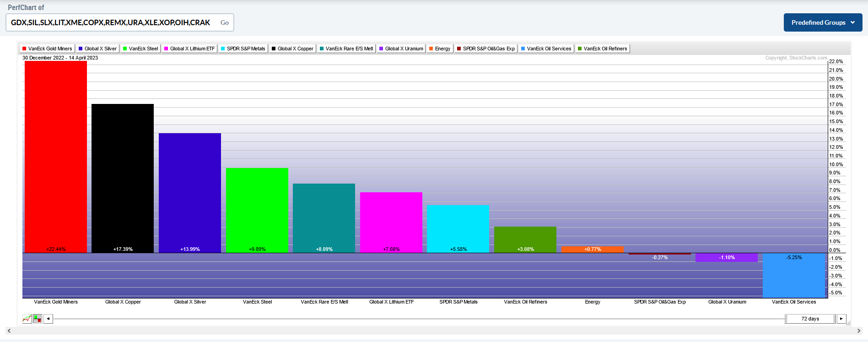Click the teal VanEck Rare E/S Metl bar

(324, 218)
